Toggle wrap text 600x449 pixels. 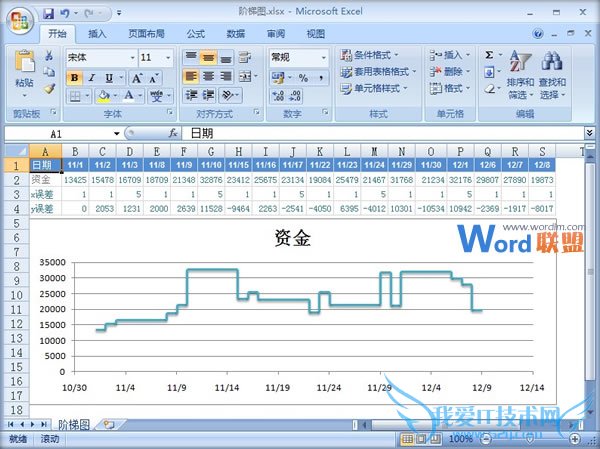(245, 57)
